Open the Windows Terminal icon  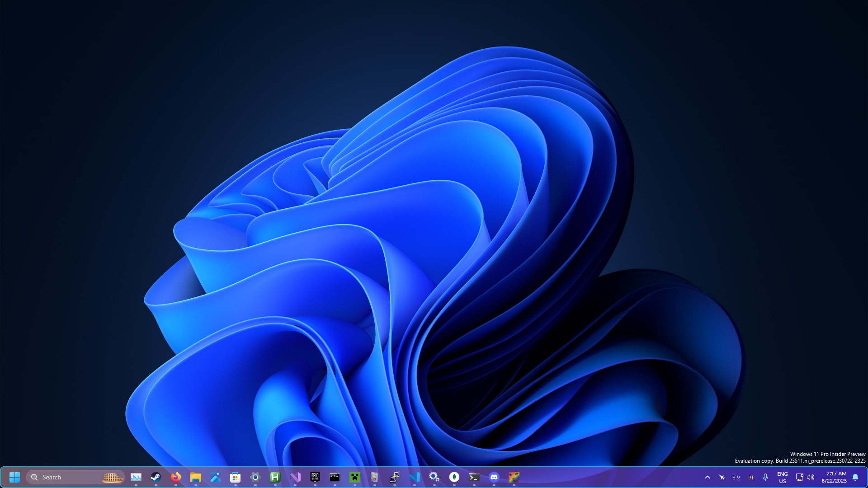click(474, 477)
